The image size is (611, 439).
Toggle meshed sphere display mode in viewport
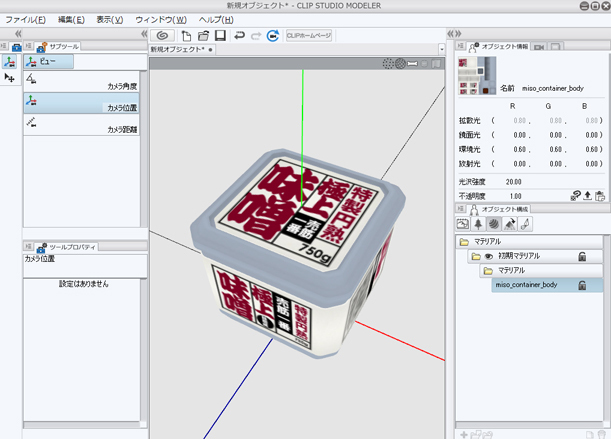click(x=400, y=63)
